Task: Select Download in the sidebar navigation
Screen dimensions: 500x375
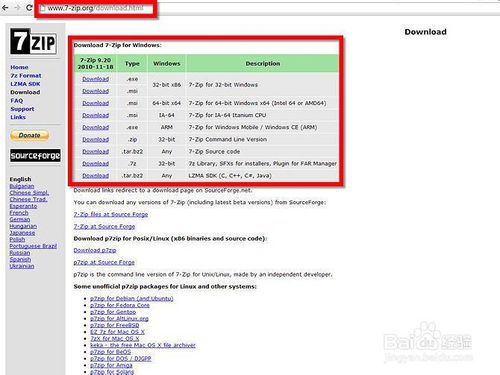Action: pos(25,92)
